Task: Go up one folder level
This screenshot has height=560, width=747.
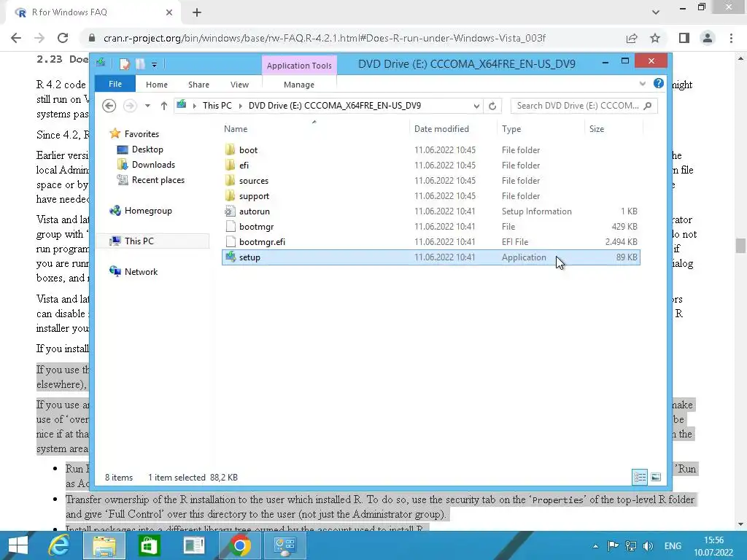Action: click(164, 106)
